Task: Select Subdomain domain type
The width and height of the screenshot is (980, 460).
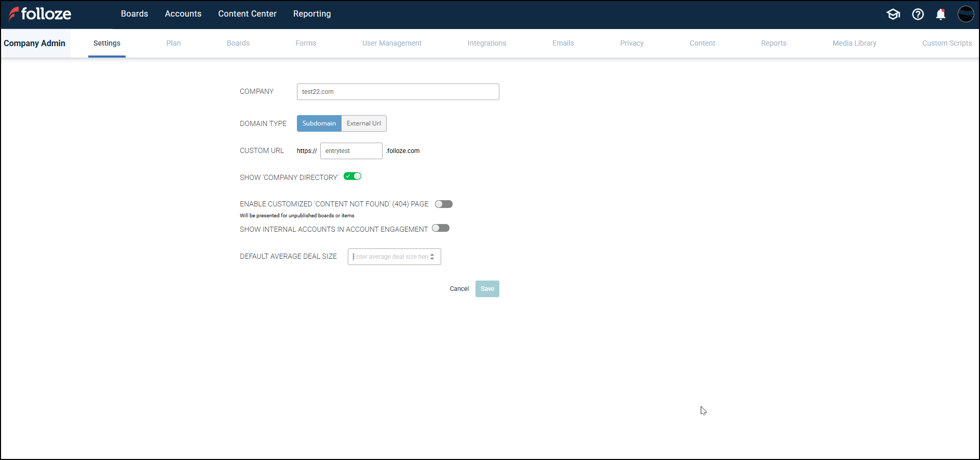Action: pos(319,123)
